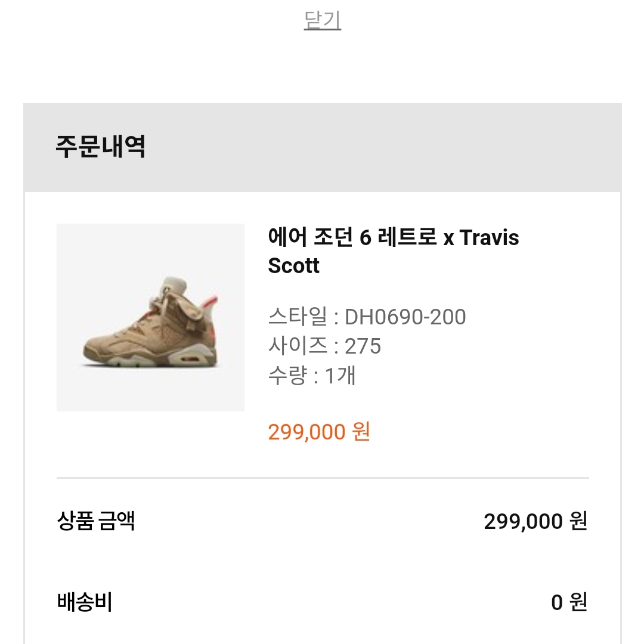The image size is (644, 644).
Task: Click the 사이즈 : 275 line
Action: [x=324, y=346]
